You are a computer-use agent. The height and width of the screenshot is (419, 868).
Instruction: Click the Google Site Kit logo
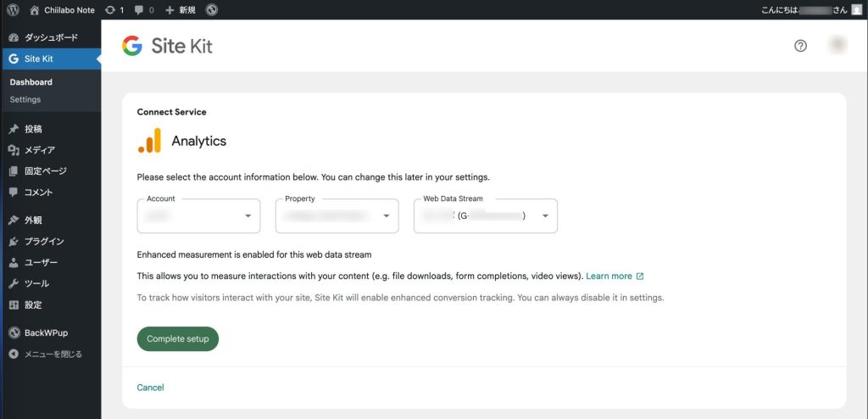(167, 47)
